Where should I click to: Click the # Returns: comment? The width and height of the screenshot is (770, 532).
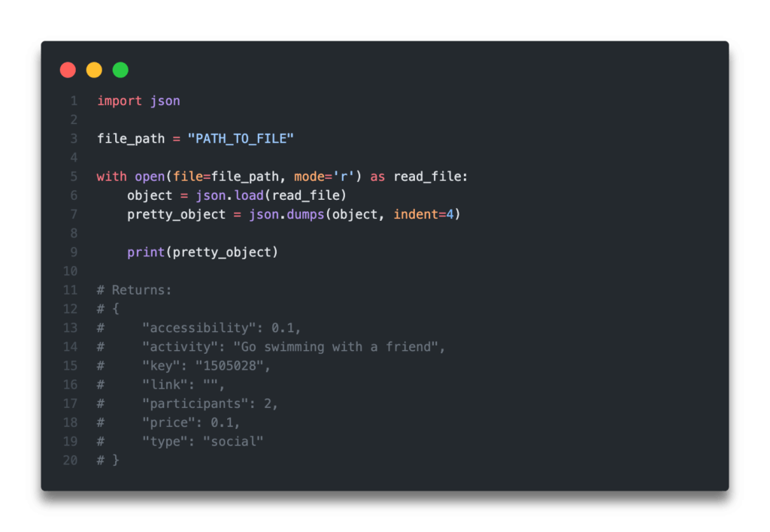[x=134, y=290]
